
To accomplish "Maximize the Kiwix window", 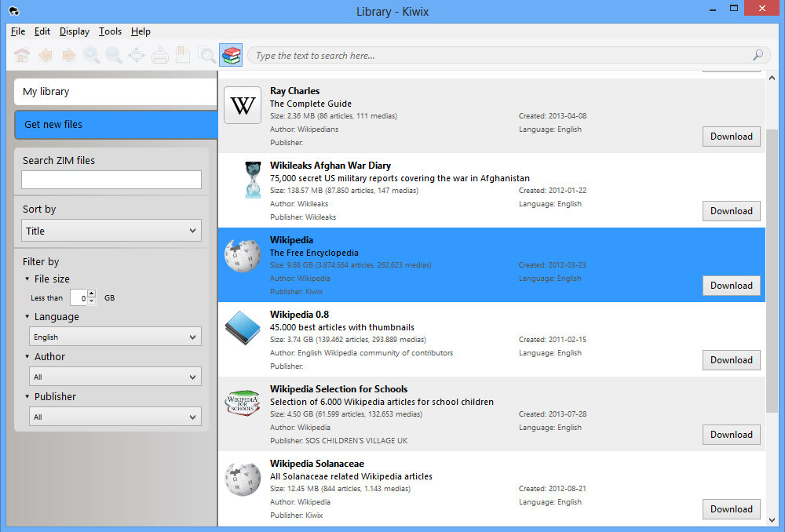I will [x=733, y=8].
